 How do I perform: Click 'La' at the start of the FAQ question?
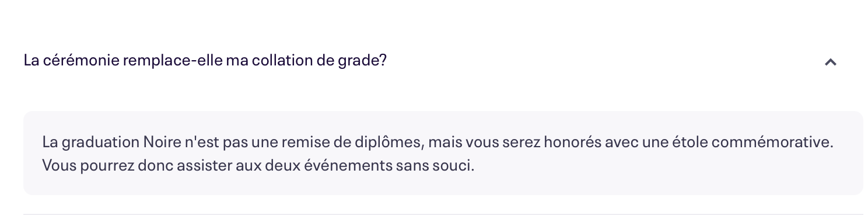[x=31, y=60]
